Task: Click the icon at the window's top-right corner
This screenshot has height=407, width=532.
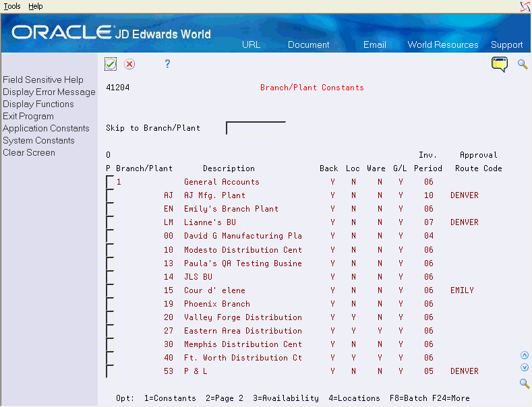Action: [x=525, y=6]
